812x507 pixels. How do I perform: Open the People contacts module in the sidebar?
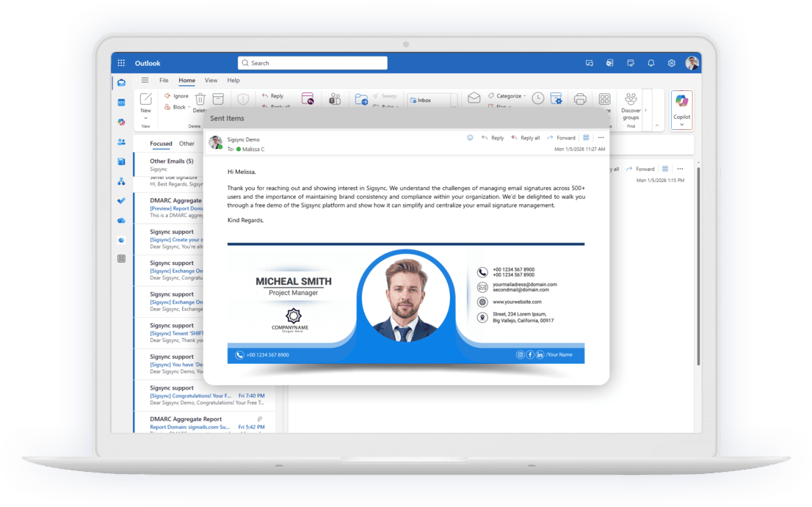coord(121,142)
